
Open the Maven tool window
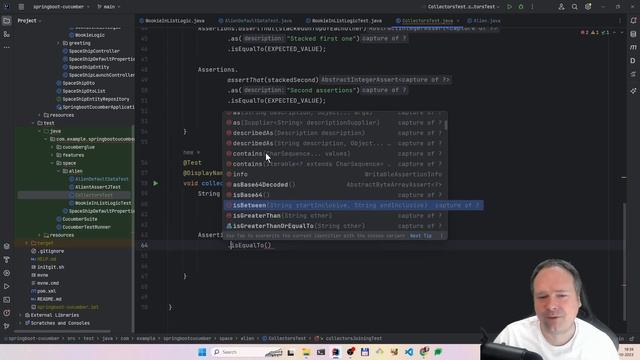click(x=633, y=47)
